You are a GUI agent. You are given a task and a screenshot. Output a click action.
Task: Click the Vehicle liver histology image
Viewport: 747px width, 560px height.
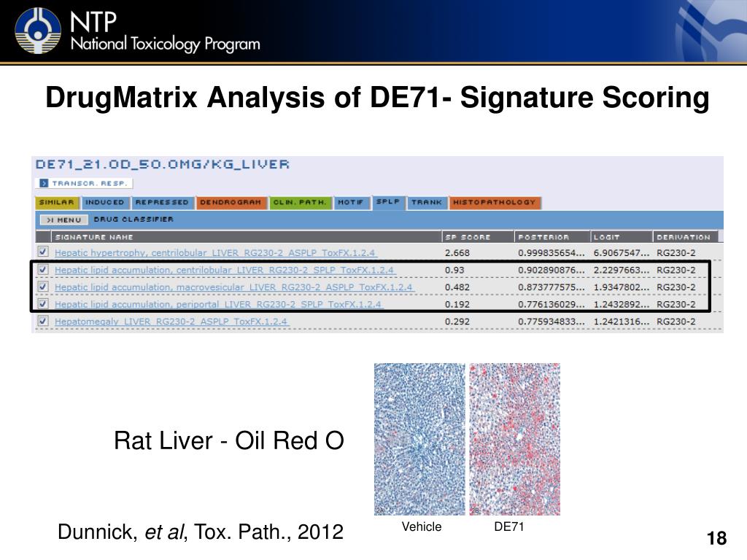[419, 439]
